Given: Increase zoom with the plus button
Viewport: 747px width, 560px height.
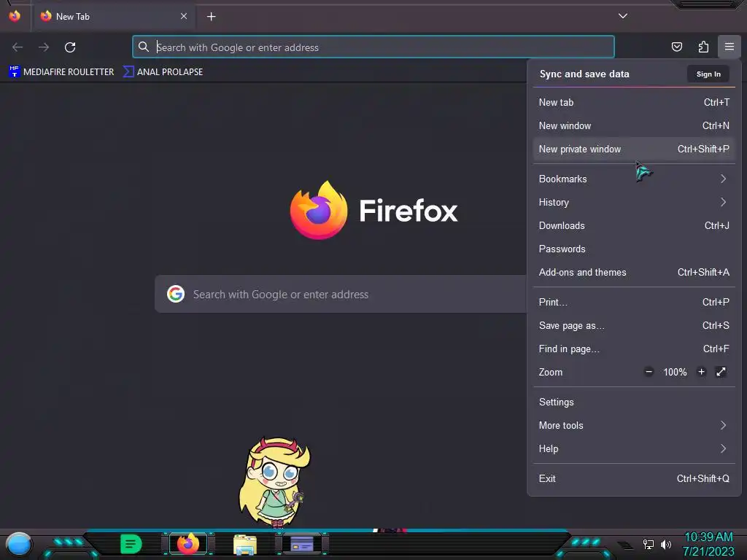Looking at the screenshot, I should (x=701, y=372).
